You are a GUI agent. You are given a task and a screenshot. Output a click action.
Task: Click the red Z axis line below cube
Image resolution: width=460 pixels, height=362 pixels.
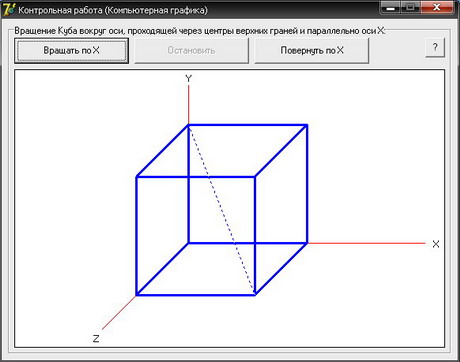click(x=119, y=313)
